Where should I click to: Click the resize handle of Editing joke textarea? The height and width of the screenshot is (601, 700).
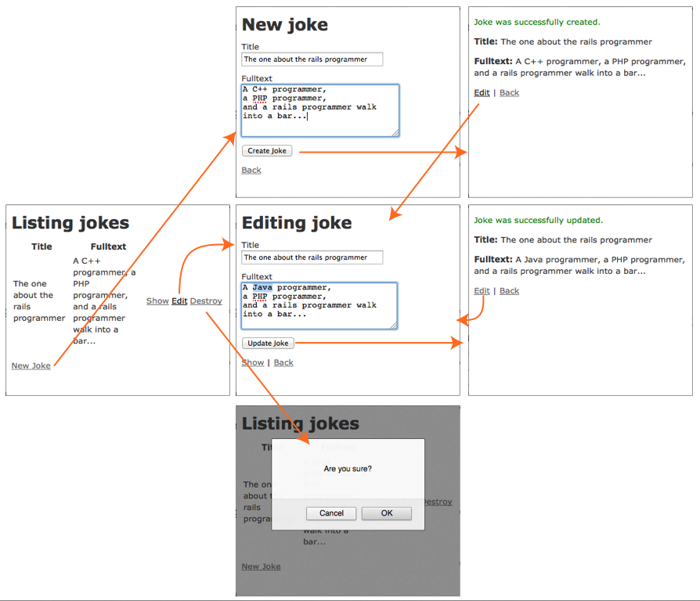click(394, 326)
